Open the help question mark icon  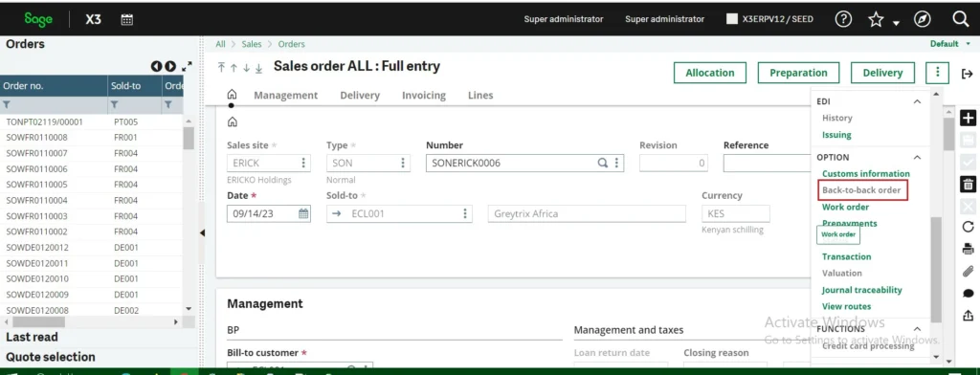point(843,19)
